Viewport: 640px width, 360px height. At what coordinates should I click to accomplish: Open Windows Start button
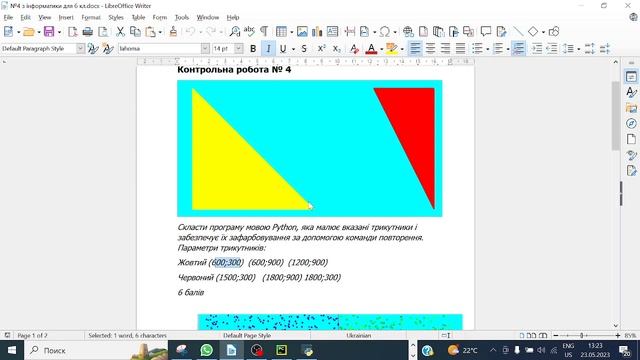pyautogui.click(x=12, y=350)
